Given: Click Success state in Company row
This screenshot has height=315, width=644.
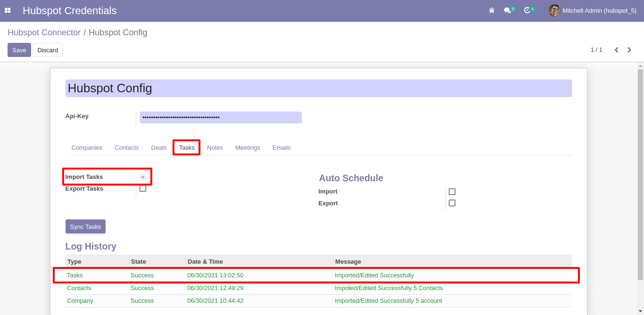Looking at the screenshot, I should pyautogui.click(x=142, y=300).
